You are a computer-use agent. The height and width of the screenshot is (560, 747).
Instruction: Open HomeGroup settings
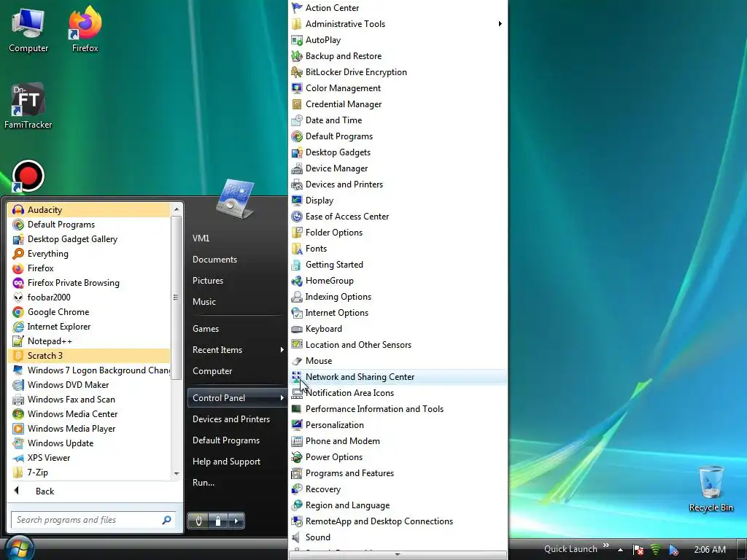pos(398,281)
